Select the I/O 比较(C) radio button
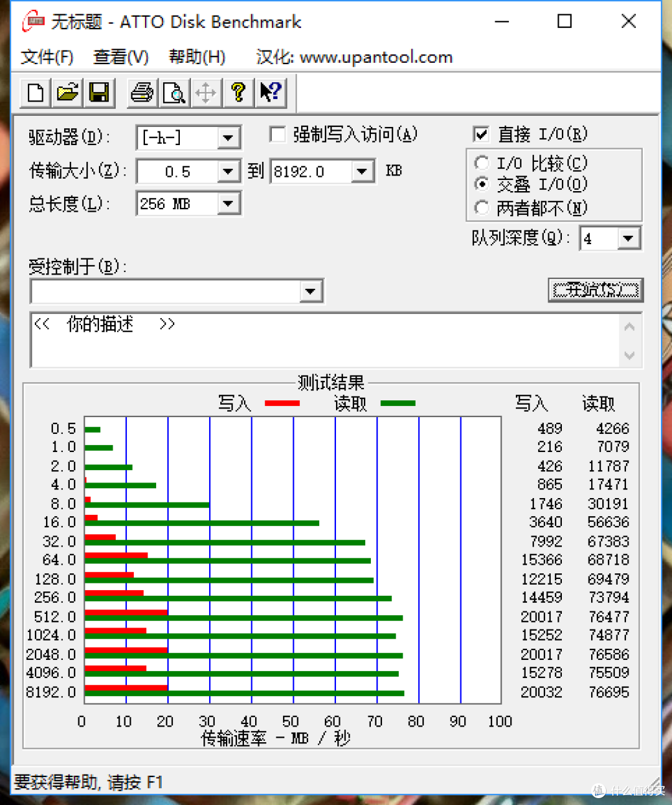This screenshot has width=672, height=805. [x=481, y=163]
